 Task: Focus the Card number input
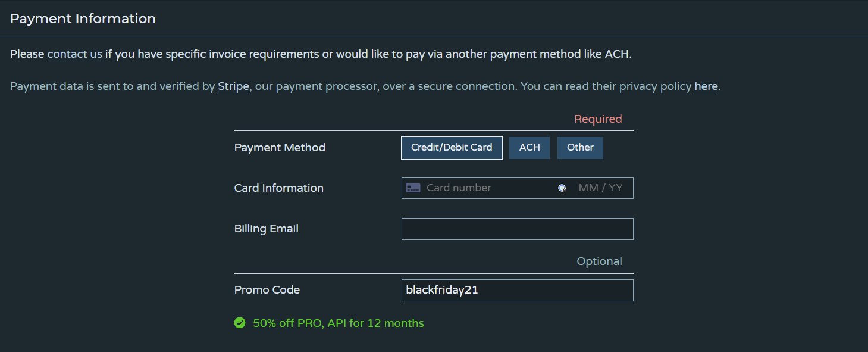click(488, 188)
